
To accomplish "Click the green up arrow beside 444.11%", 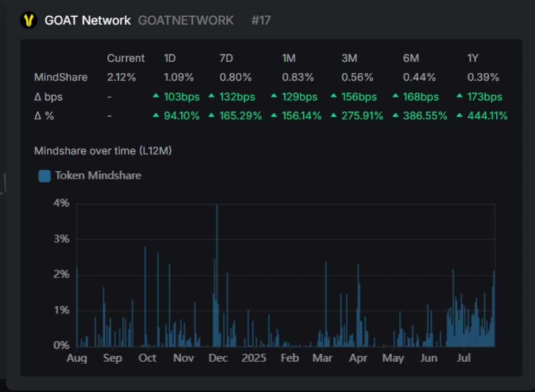I will [460, 115].
